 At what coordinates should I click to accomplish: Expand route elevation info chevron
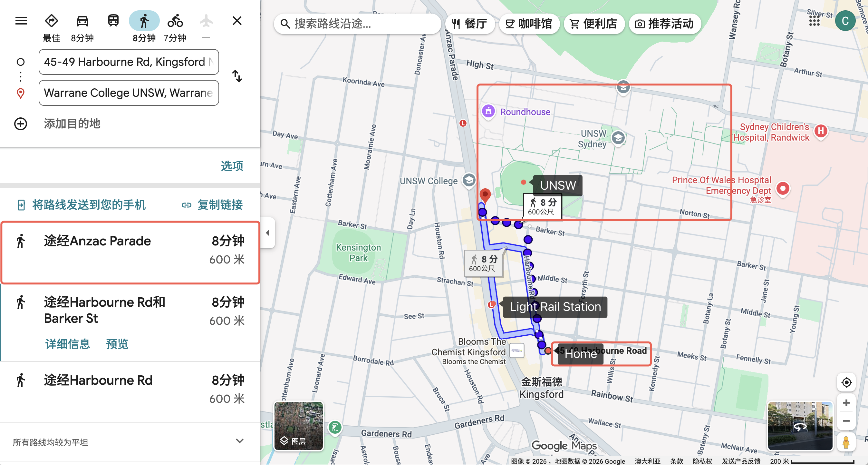click(240, 441)
